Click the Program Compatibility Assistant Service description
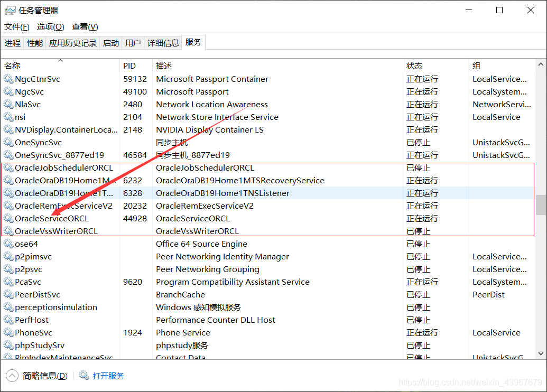Viewport: 547px width, 392px height. 233,282
